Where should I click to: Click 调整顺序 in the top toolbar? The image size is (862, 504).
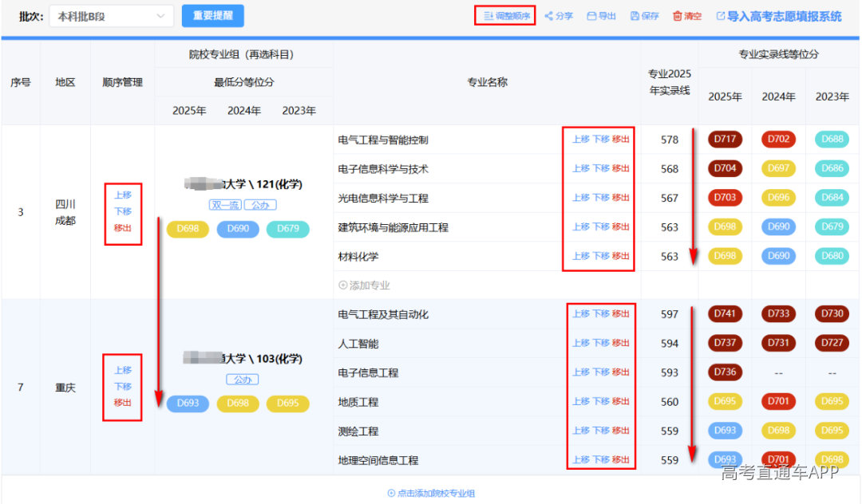[x=507, y=16]
